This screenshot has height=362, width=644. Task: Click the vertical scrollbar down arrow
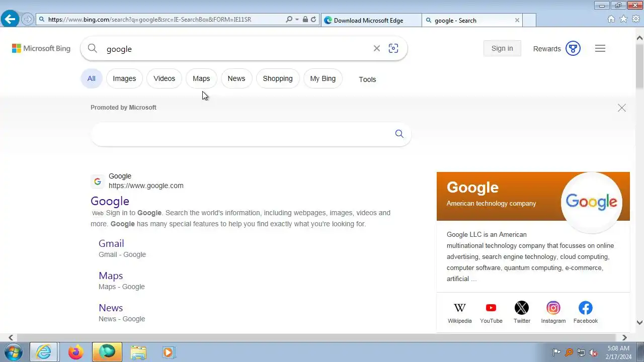pyautogui.click(x=639, y=323)
